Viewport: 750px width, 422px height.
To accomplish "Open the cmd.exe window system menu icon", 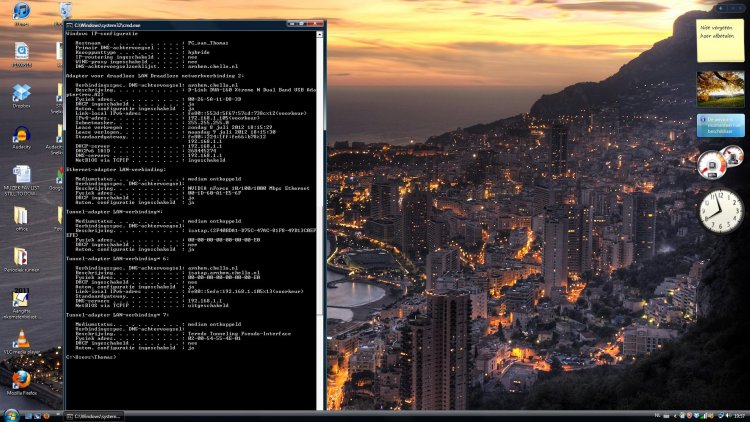I will coord(68,22).
